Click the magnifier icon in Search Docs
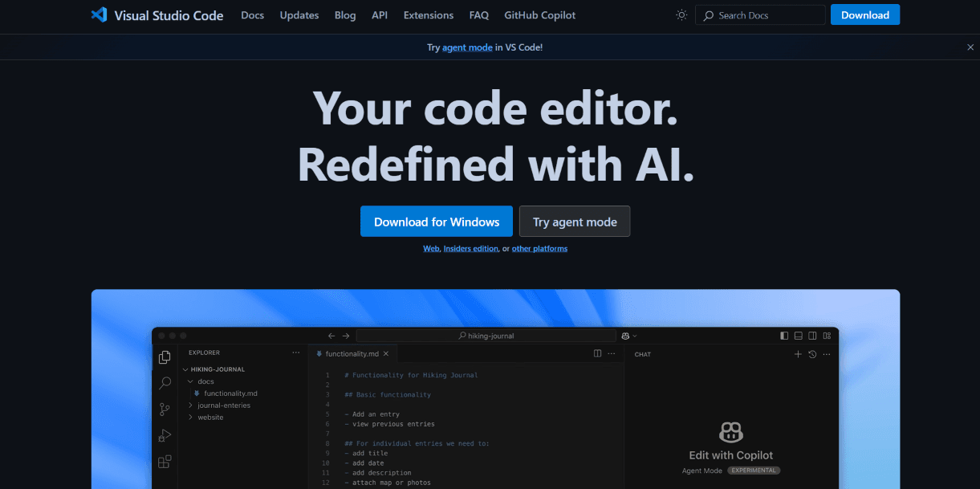The image size is (980, 489). [709, 15]
